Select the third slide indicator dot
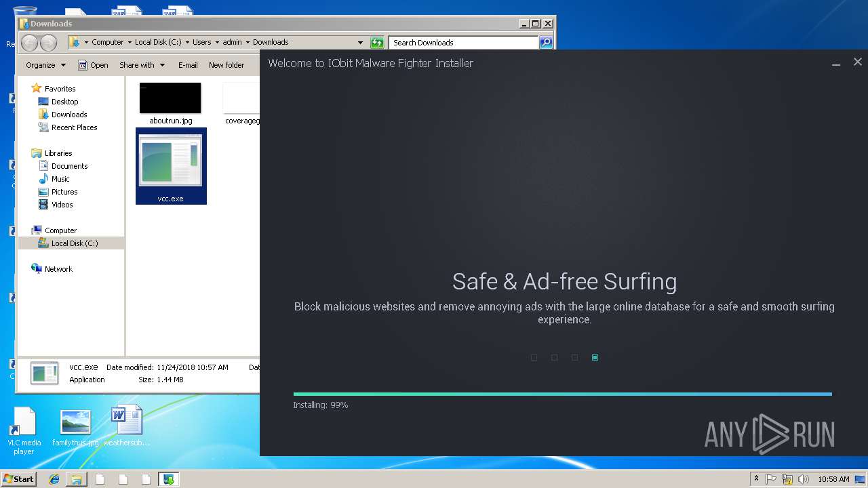This screenshot has height=488, width=868. tap(574, 357)
